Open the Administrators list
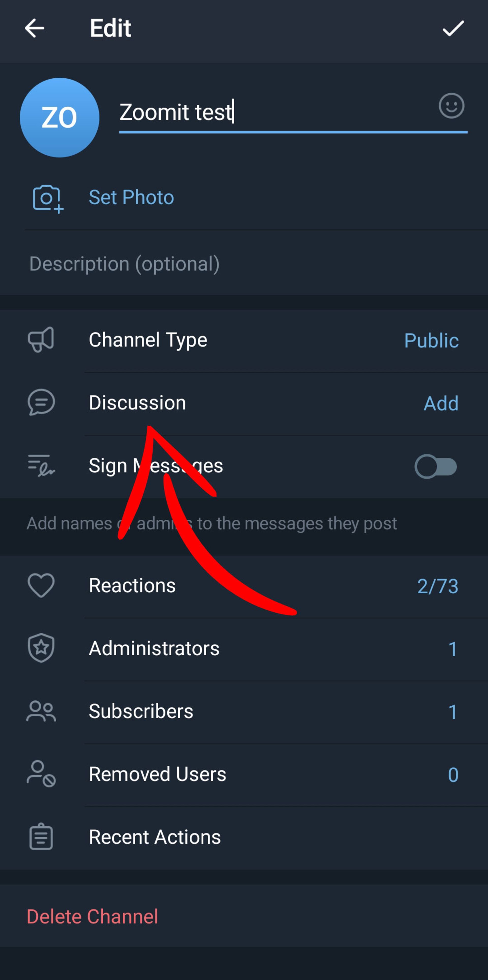 pyautogui.click(x=244, y=649)
